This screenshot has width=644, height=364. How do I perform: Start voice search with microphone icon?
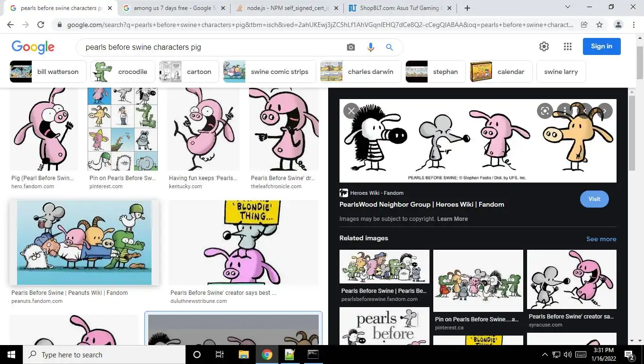tap(370, 47)
